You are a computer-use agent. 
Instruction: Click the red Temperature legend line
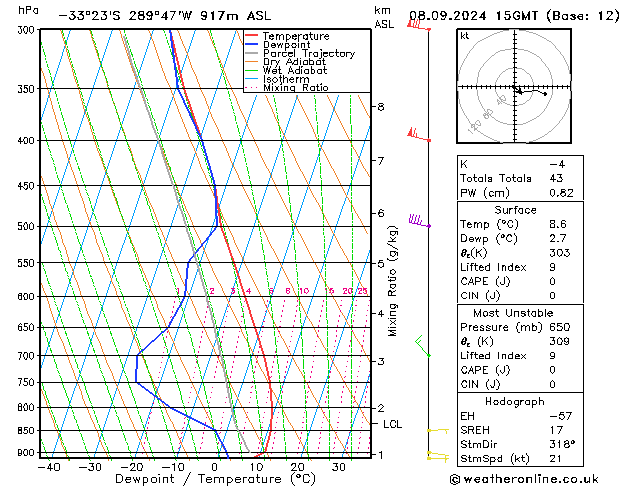tap(251, 36)
